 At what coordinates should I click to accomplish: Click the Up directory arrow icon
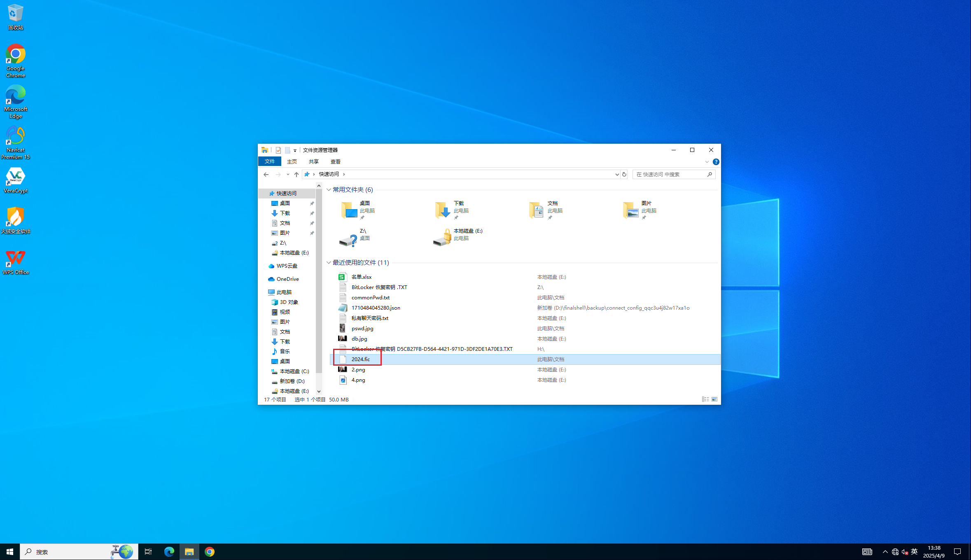296,175
